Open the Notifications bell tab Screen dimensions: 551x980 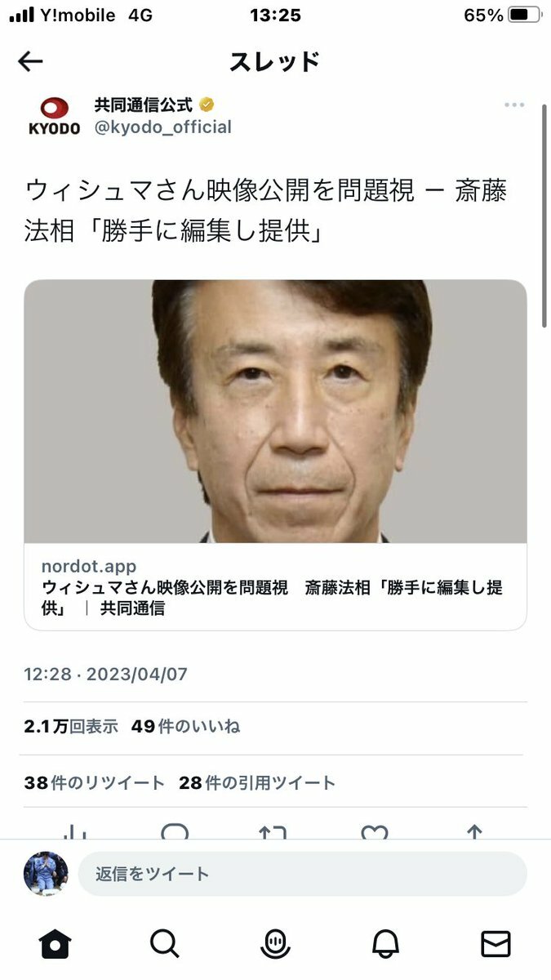pos(385,943)
